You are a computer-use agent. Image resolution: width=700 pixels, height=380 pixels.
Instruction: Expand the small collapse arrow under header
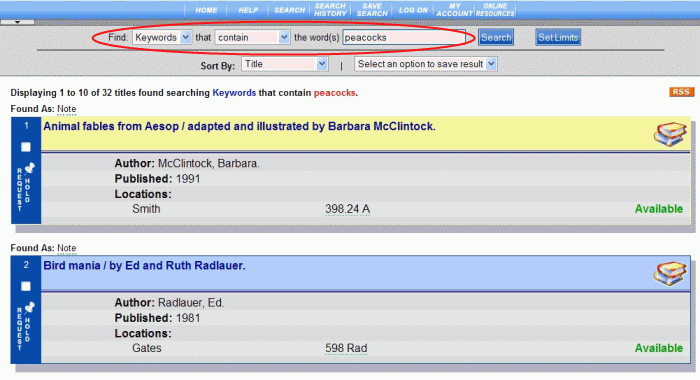17,22
